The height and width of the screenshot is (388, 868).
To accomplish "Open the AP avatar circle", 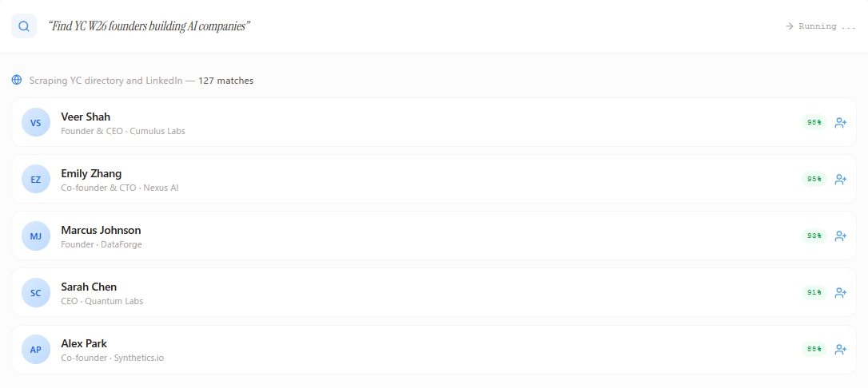I will 36,350.
